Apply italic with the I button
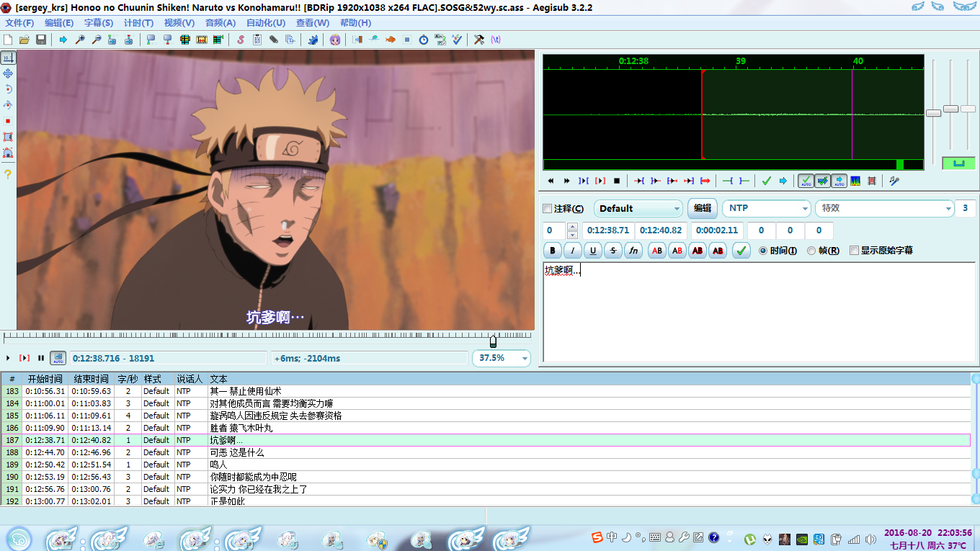 click(x=573, y=251)
